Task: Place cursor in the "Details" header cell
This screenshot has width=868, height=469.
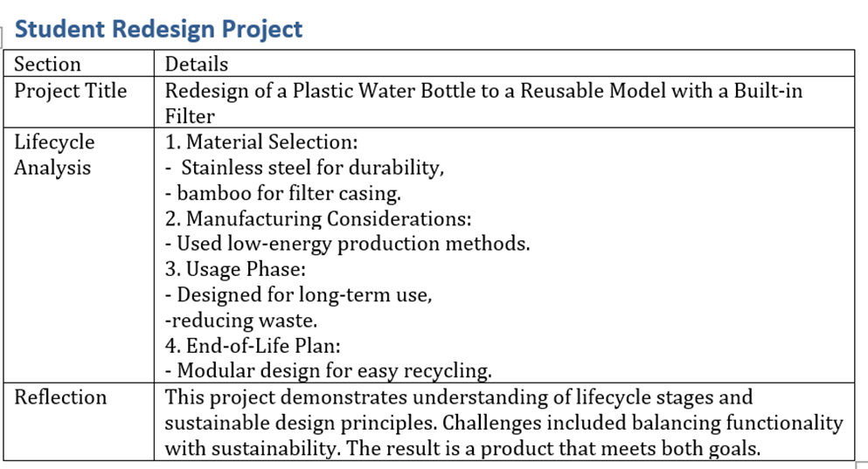Action: tap(197, 64)
